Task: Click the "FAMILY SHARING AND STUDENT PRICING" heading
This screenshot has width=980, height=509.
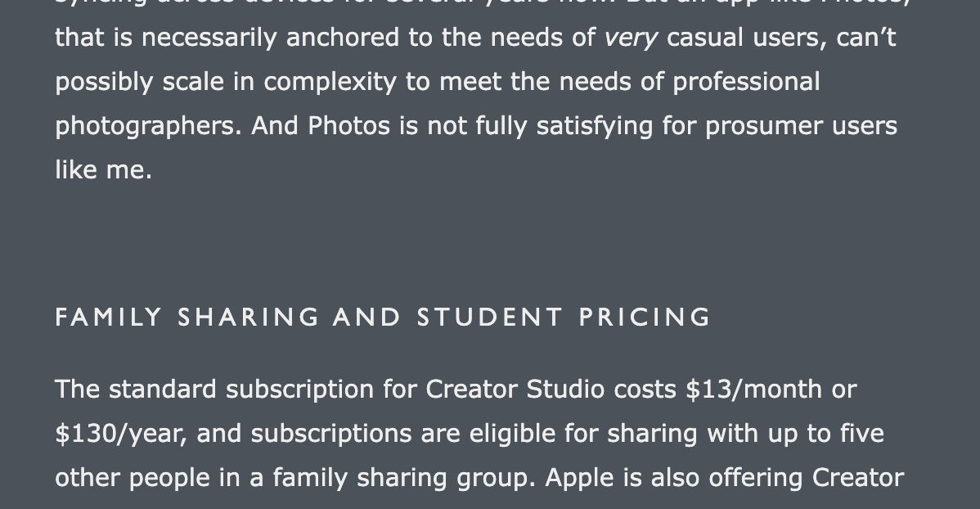Action: pos(383,318)
